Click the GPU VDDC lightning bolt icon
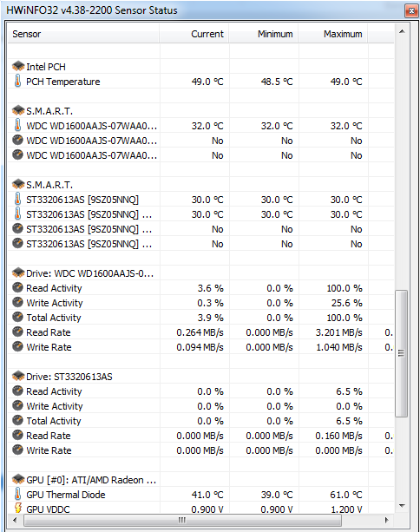 18,509
